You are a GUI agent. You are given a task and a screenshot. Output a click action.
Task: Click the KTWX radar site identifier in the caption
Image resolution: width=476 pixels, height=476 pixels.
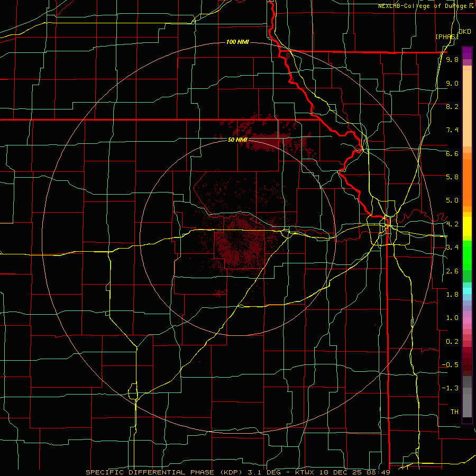[305, 472]
